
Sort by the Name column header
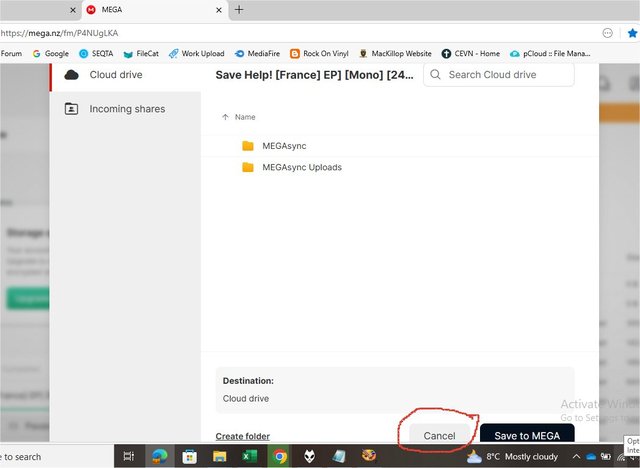click(x=245, y=117)
